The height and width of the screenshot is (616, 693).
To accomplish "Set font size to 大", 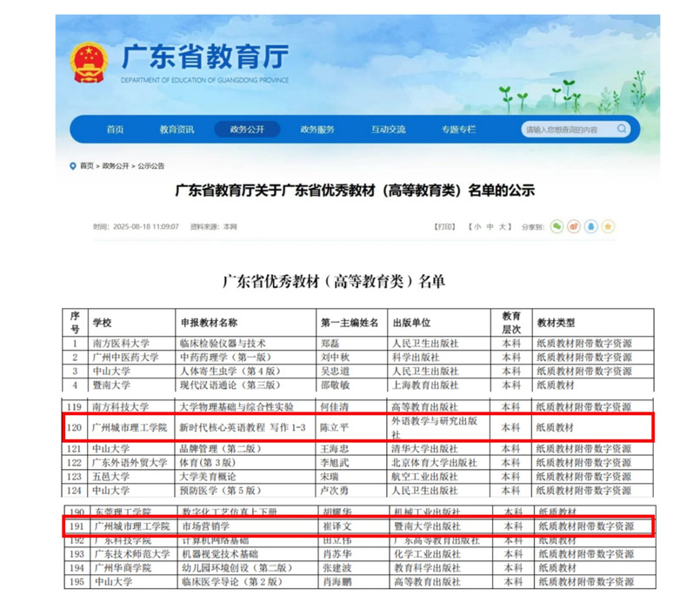I will [x=502, y=226].
